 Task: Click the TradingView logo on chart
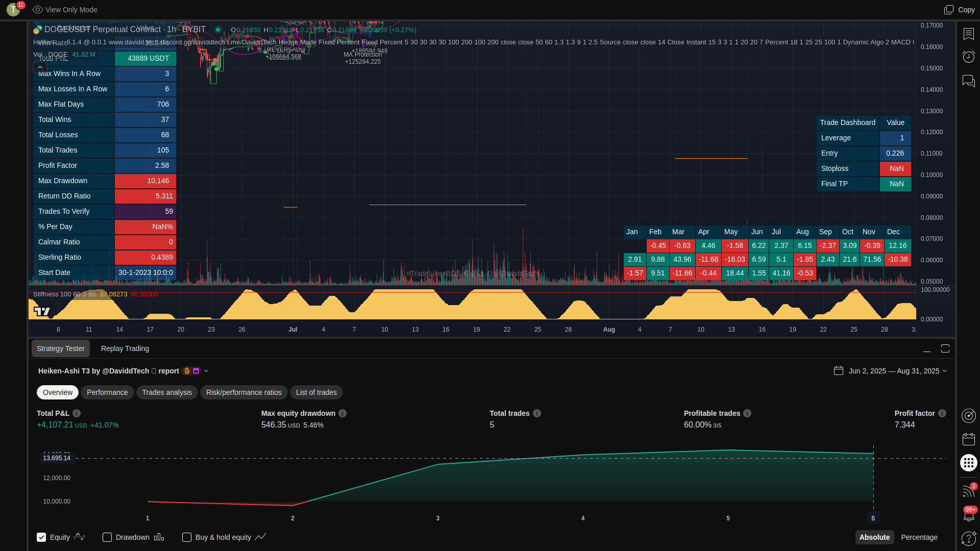click(42, 311)
